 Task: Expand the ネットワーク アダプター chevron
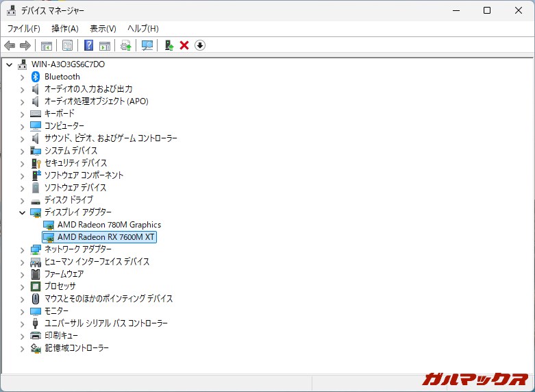coord(22,250)
